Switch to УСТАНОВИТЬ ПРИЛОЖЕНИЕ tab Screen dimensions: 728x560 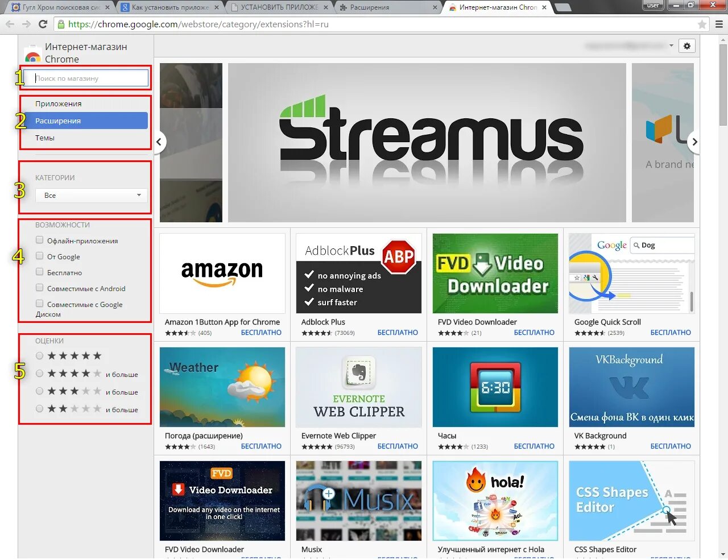point(279,7)
